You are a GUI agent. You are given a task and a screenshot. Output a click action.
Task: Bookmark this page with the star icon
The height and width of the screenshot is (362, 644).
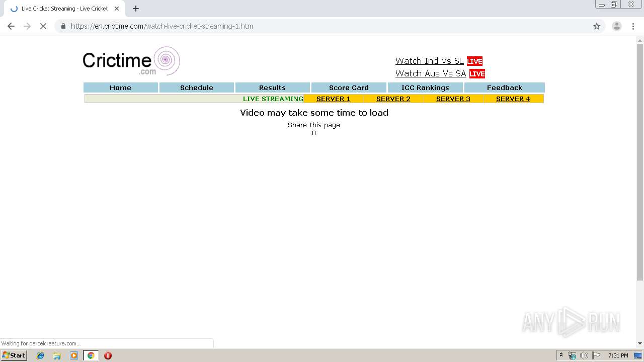597,26
